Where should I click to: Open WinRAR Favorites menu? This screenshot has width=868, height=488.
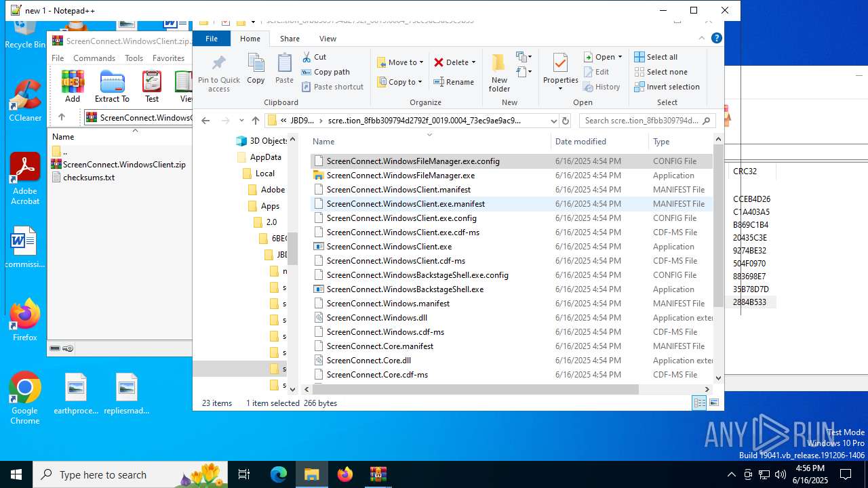point(168,58)
